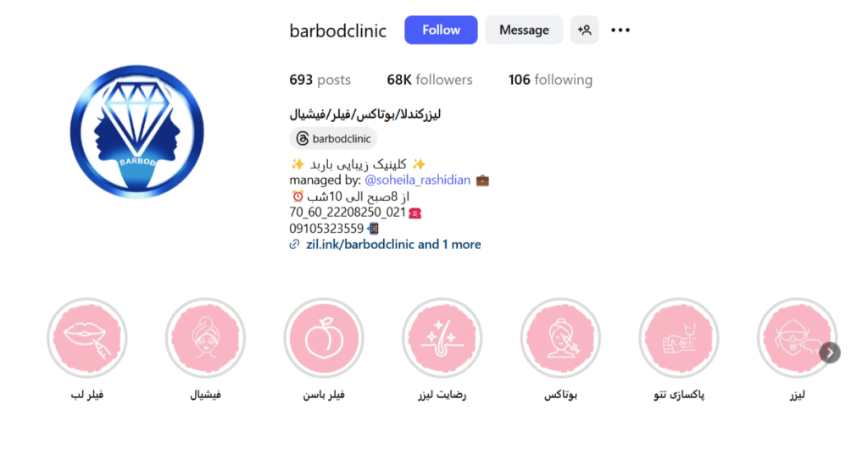Open the three-dots more options menu
Viewport: 868px width, 449px height.
[620, 30]
